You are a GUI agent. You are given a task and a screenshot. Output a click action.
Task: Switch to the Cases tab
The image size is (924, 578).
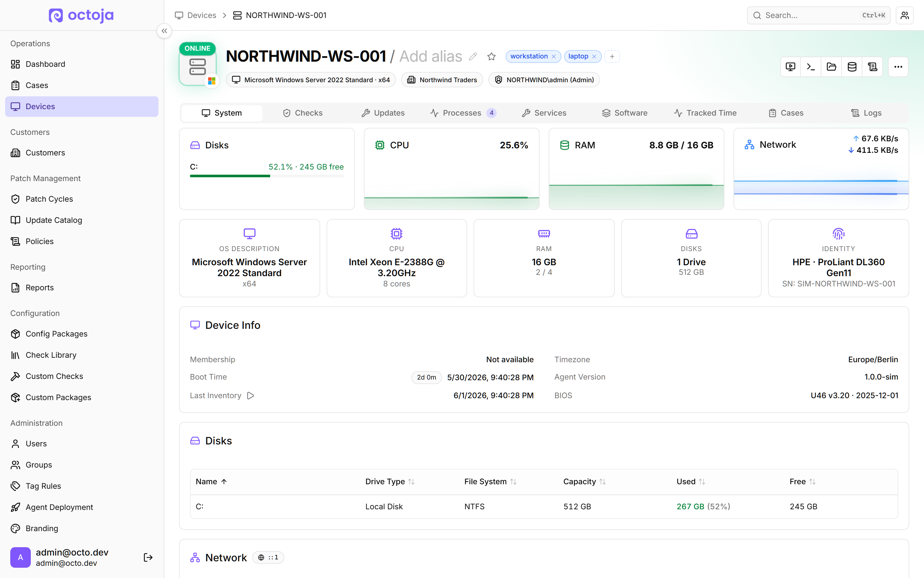pyautogui.click(x=786, y=113)
